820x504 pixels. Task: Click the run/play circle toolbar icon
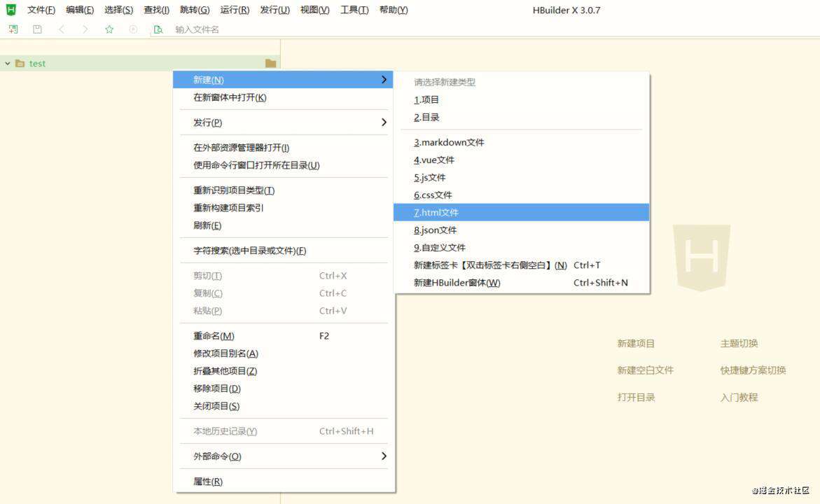(x=133, y=29)
